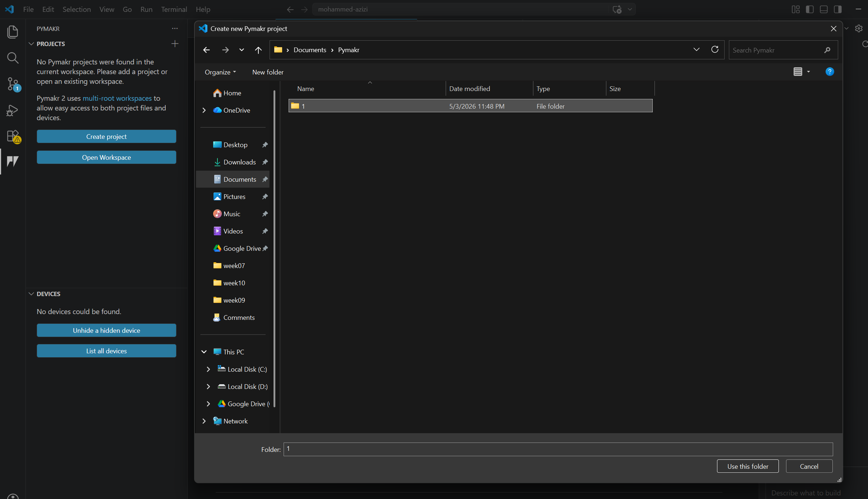Viewport: 868px width, 499px height.
Task: Toggle the bottom panel
Action: (823, 9)
